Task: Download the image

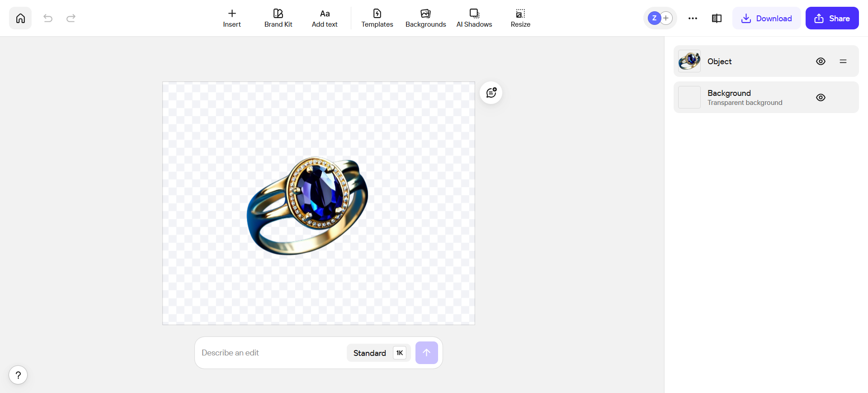Action: tap(767, 18)
